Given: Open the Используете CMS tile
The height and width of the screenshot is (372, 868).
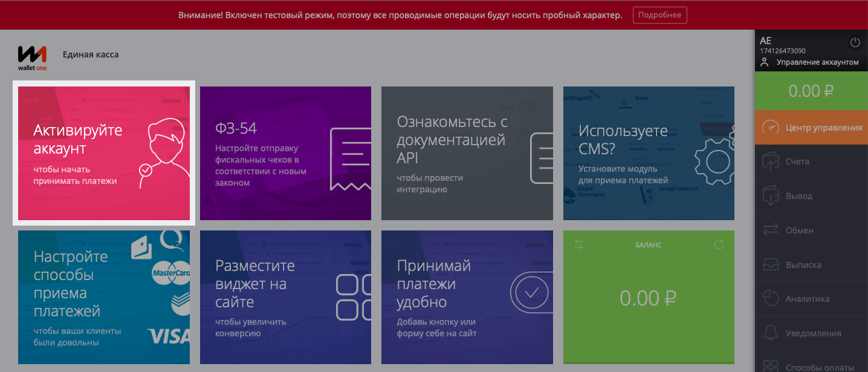Looking at the screenshot, I should point(649,153).
